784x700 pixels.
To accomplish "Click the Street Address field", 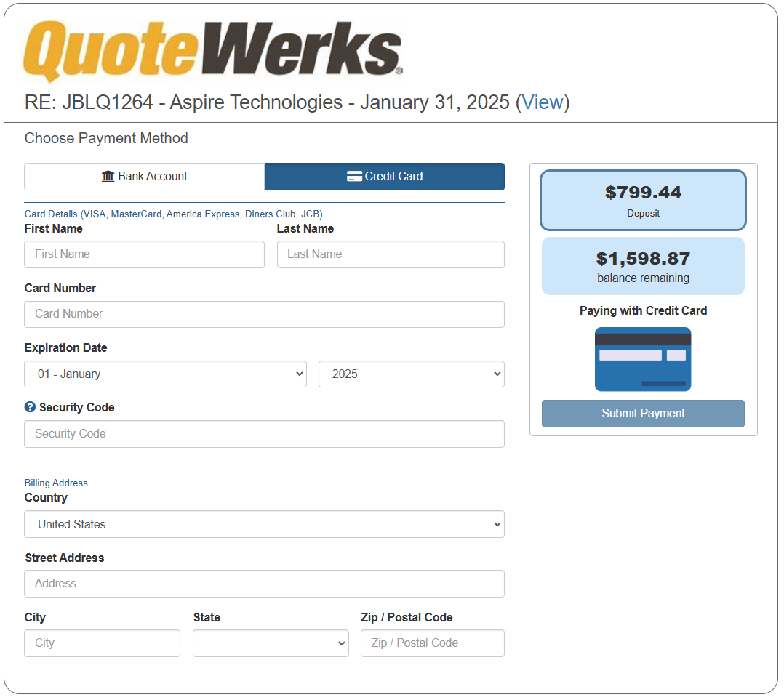I will point(264,584).
